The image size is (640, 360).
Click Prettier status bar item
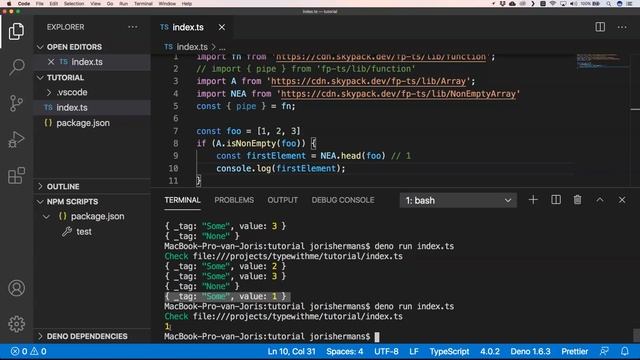574,351
